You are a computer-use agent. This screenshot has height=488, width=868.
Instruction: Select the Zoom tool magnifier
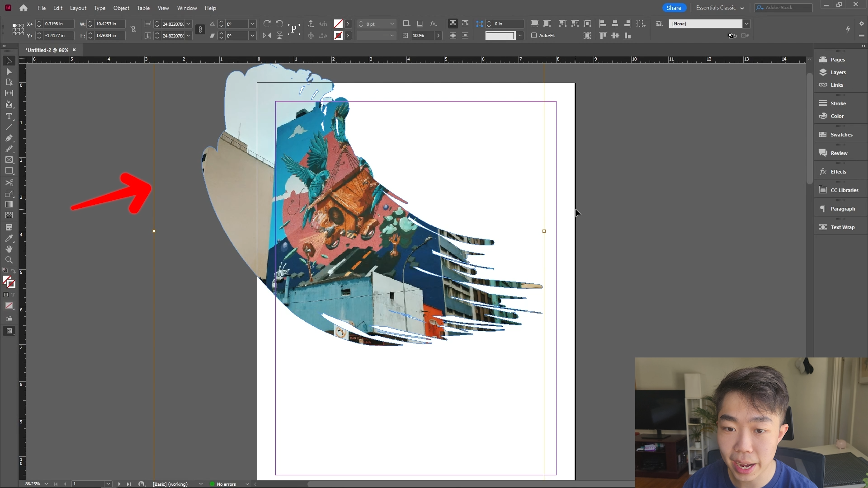tap(9, 260)
